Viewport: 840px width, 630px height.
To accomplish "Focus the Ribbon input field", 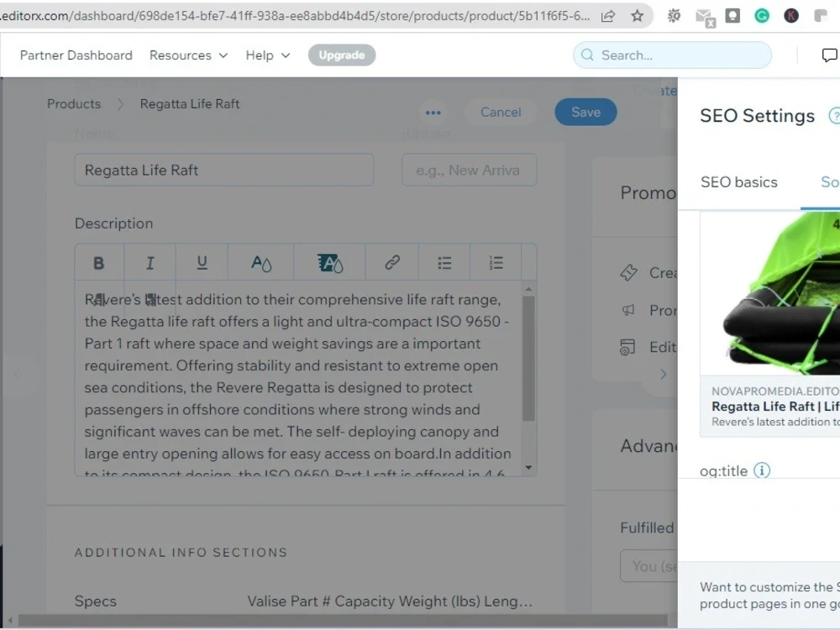I will (x=470, y=170).
